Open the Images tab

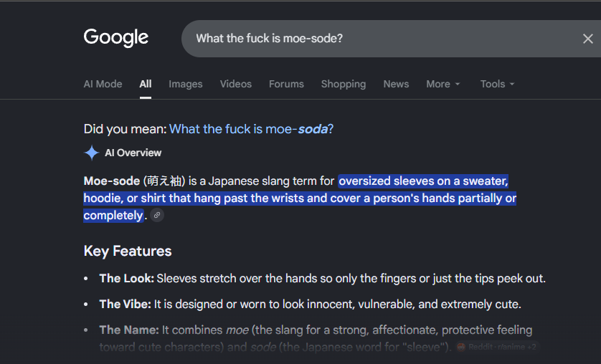(186, 85)
